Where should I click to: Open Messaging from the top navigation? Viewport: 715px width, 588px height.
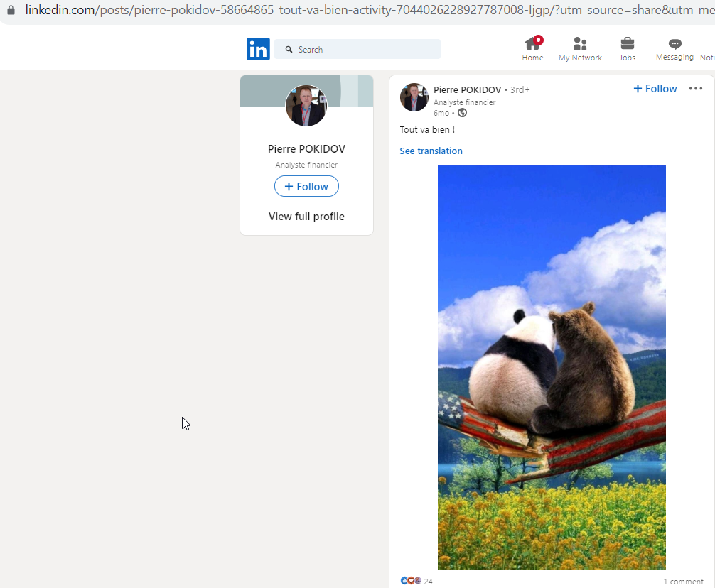(x=674, y=49)
